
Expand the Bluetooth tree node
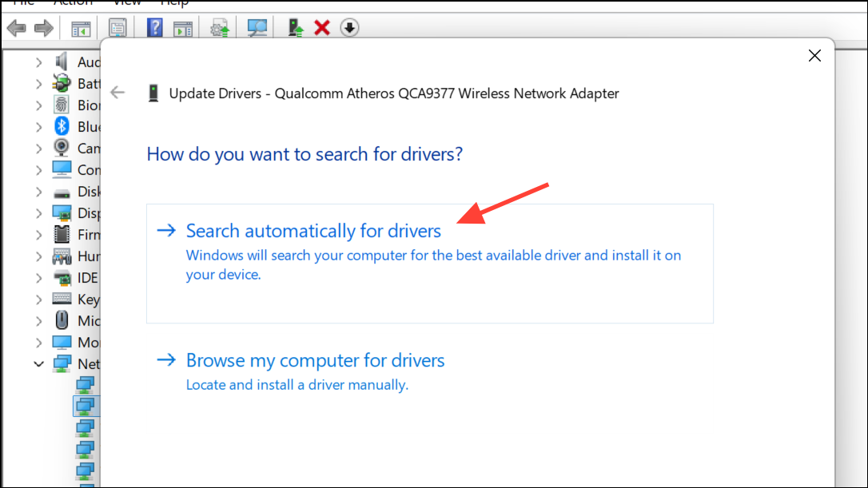[x=38, y=127]
